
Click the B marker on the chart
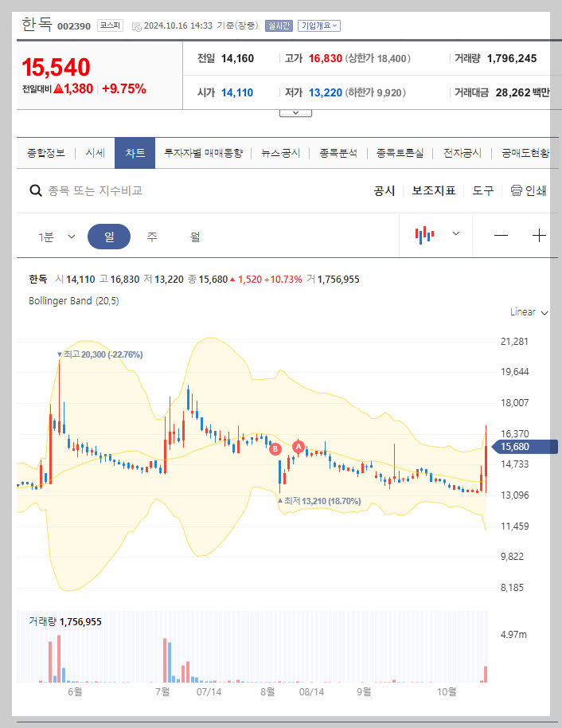(275, 450)
